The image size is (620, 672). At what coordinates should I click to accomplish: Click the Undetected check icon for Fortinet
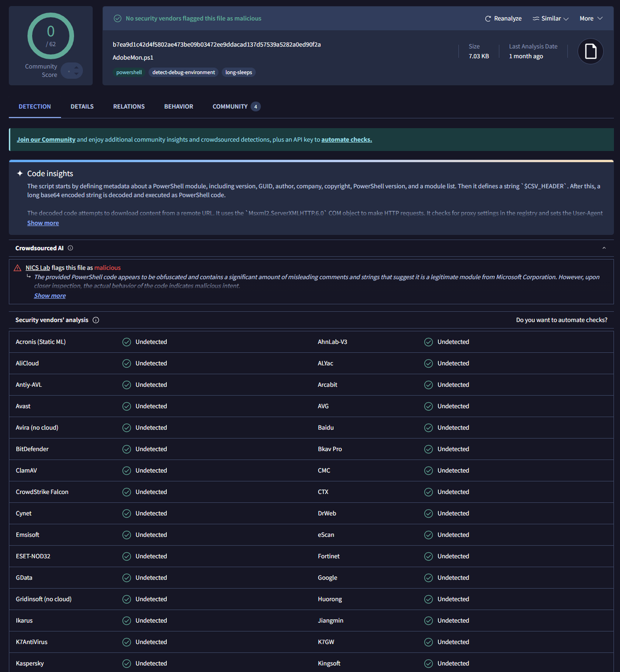point(429,556)
